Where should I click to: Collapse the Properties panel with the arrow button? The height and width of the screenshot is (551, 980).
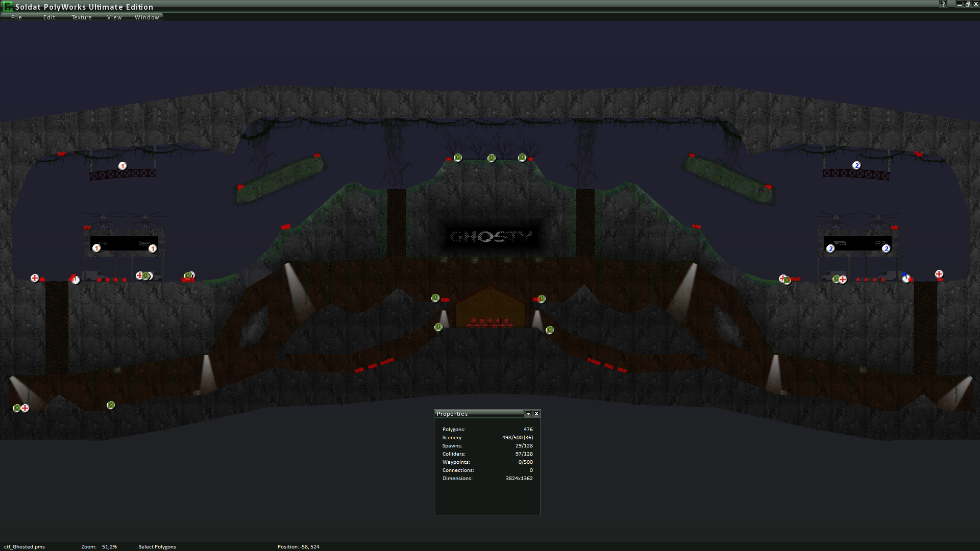(528, 414)
